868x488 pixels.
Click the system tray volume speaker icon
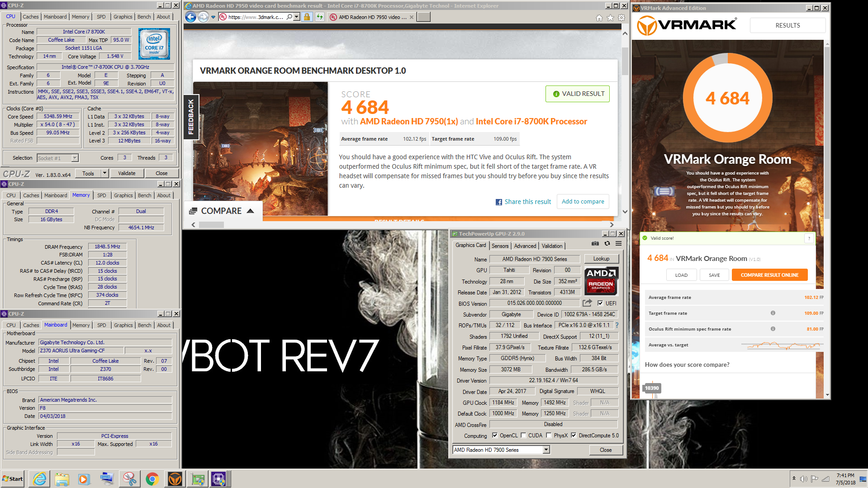(803, 479)
